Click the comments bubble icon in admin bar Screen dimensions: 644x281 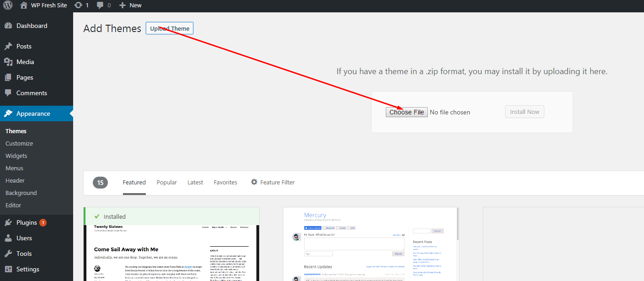pyautogui.click(x=99, y=5)
